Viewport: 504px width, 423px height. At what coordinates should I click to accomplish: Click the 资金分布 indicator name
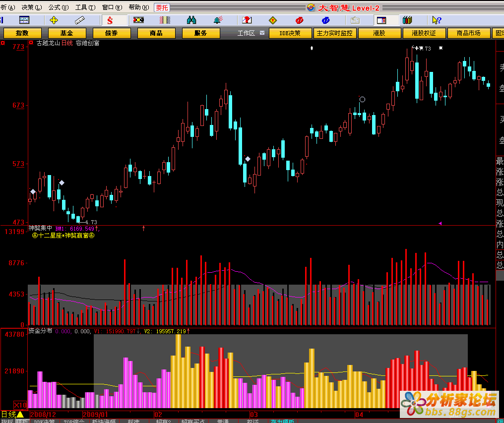click(x=41, y=331)
